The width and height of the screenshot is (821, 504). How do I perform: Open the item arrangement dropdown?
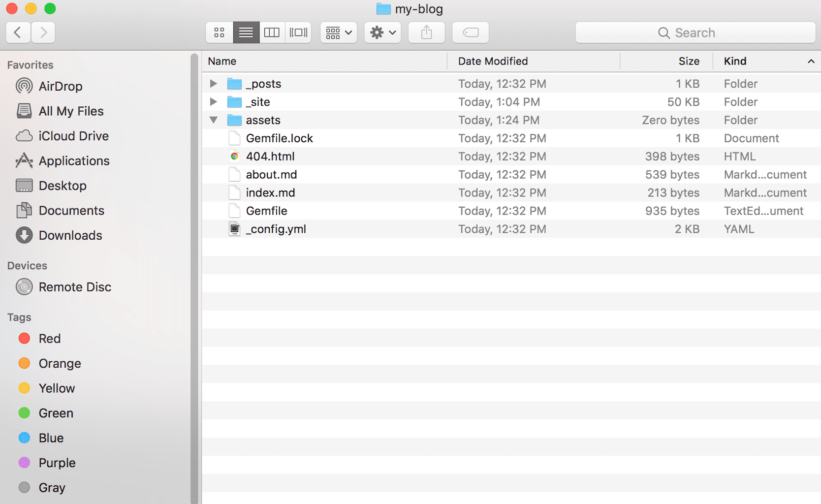tap(339, 32)
